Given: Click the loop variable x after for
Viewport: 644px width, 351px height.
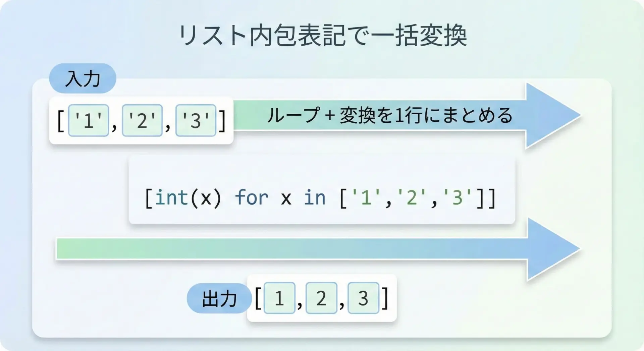Looking at the screenshot, I should [286, 198].
